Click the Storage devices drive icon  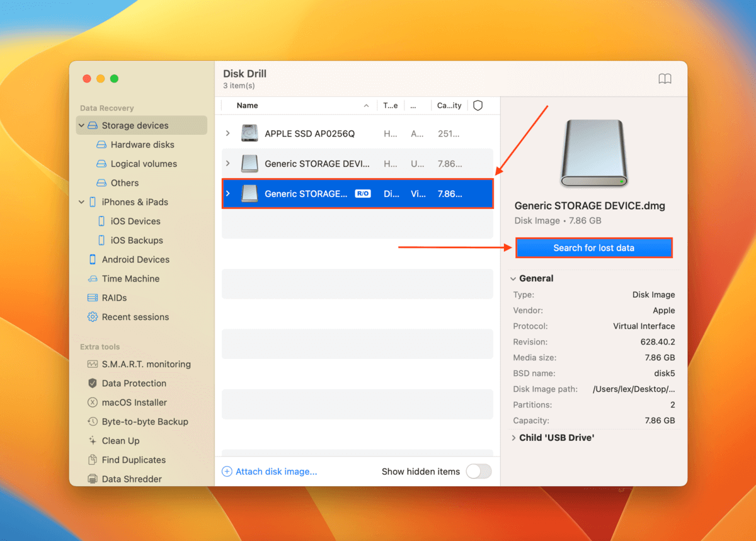(93, 125)
